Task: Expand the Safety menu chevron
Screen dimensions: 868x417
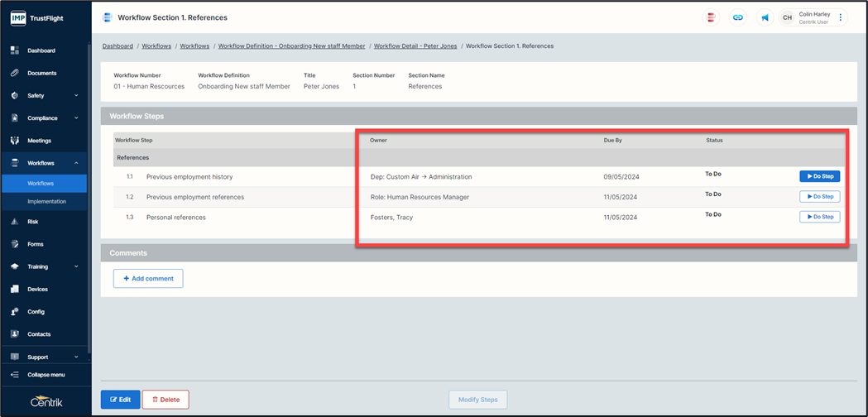Action: [77, 96]
